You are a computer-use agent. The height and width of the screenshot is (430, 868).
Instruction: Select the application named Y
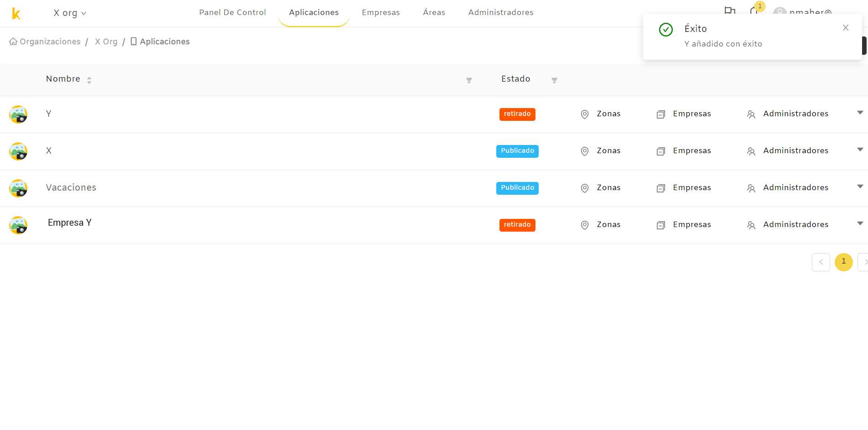[x=49, y=114]
